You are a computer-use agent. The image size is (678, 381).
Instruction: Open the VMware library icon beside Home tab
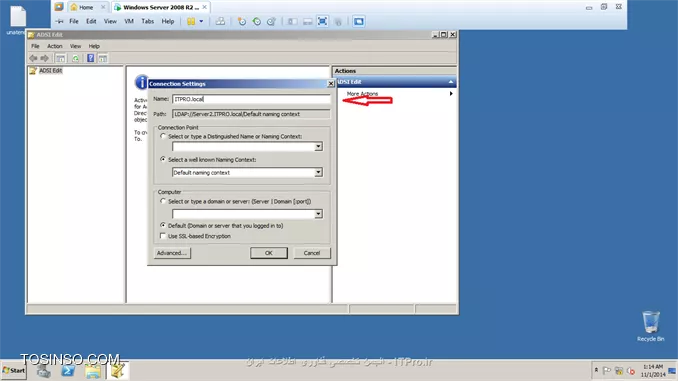[x=59, y=7]
